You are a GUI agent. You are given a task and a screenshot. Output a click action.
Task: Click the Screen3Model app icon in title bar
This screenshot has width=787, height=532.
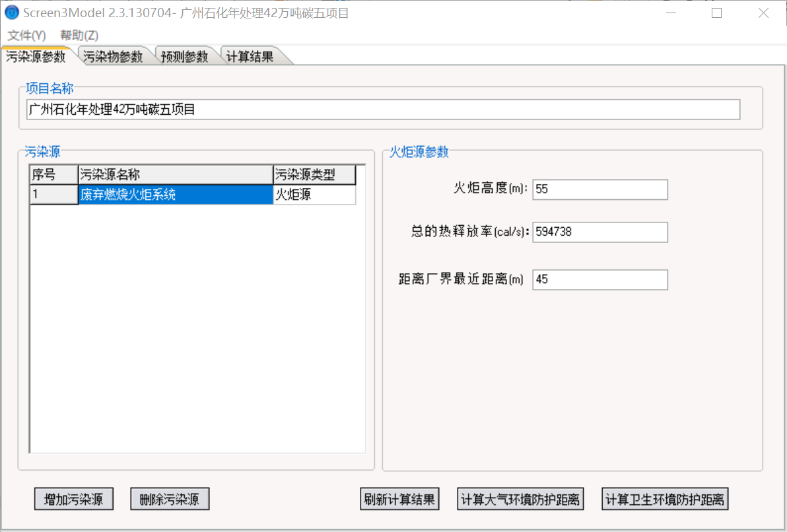pyautogui.click(x=11, y=13)
